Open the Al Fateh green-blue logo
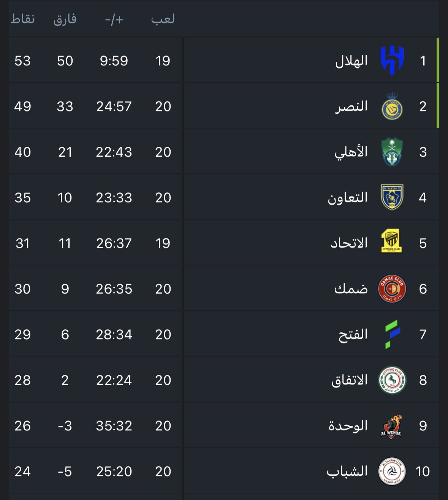The image size is (448, 500). [x=393, y=334]
